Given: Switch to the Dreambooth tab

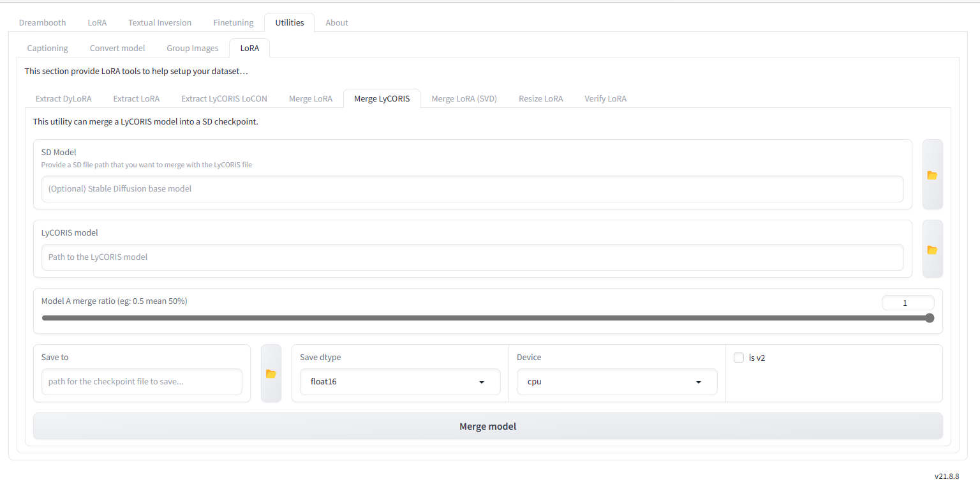Looking at the screenshot, I should pos(42,22).
